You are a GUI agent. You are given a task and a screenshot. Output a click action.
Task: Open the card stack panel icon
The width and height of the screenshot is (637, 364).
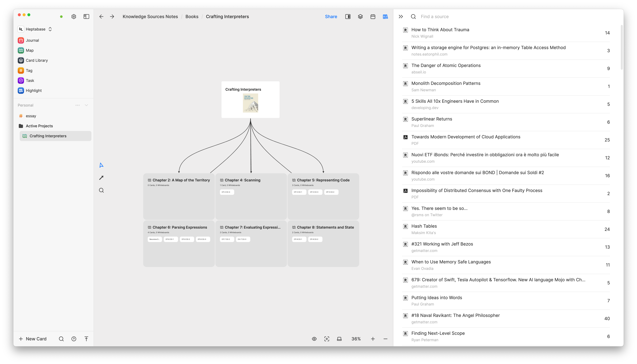[360, 16]
